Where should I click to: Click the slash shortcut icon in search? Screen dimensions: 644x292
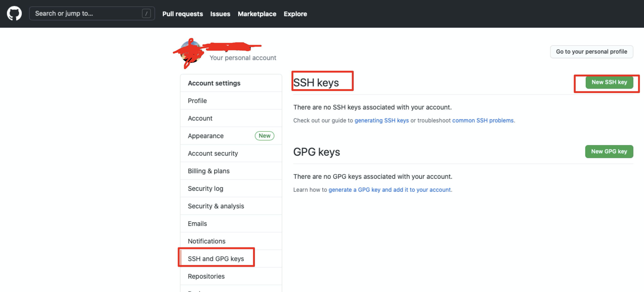pos(146,13)
